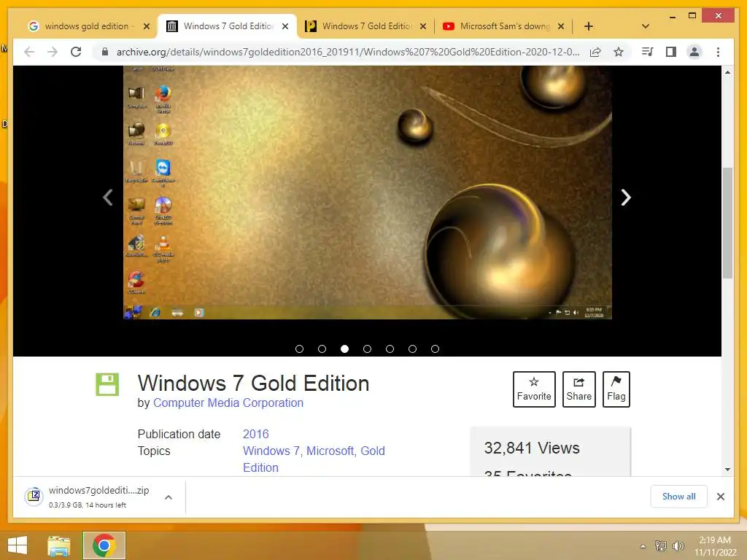Open the tab search chevron
The height and width of the screenshot is (560, 747).
click(x=646, y=26)
